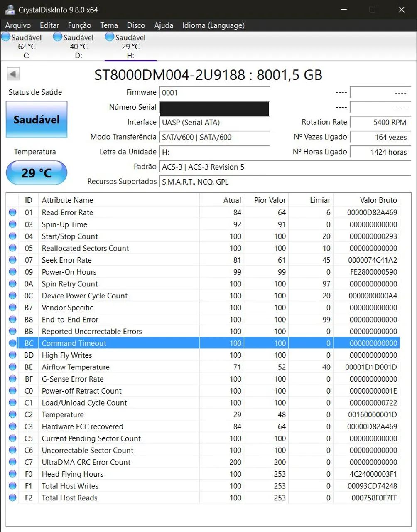This screenshot has height=532, width=417.
Task: Select the Command Timeout attribute name
Action: pyautogui.click(x=74, y=343)
